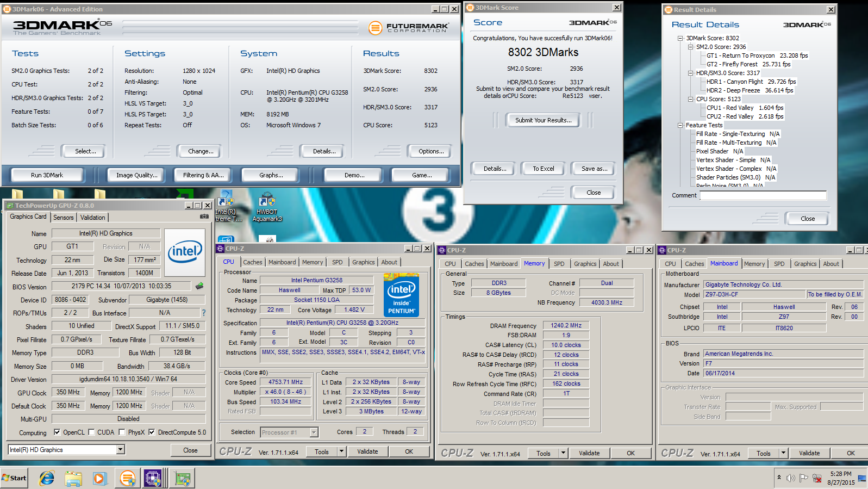Collapse the SM2.0 Score tree node
Viewport: 868px width, 489px height.
point(690,47)
